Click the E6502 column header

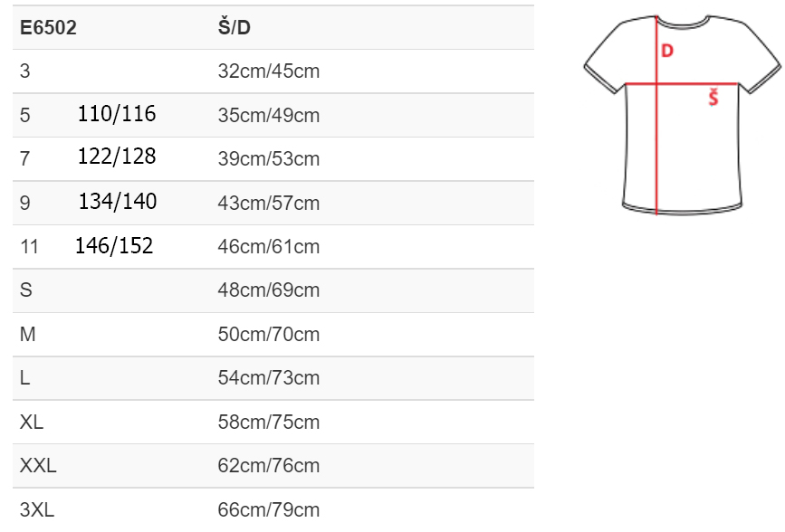[48, 28]
